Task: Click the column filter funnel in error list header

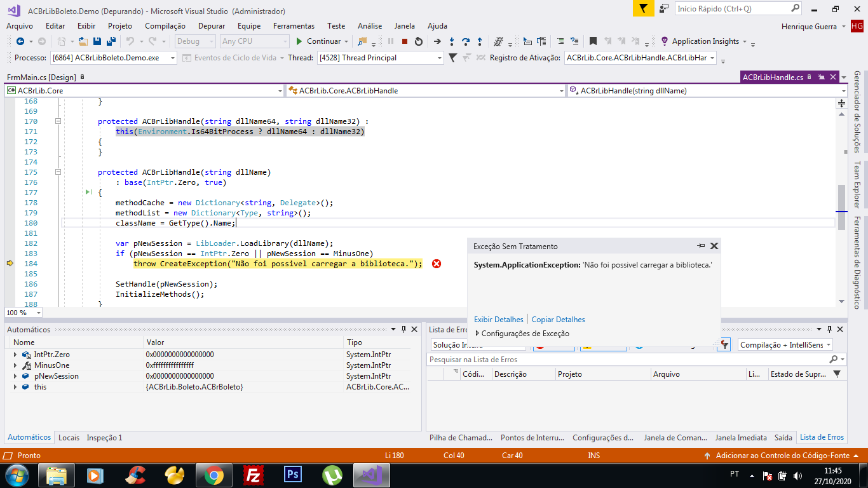Action: [x=837, y=374]
